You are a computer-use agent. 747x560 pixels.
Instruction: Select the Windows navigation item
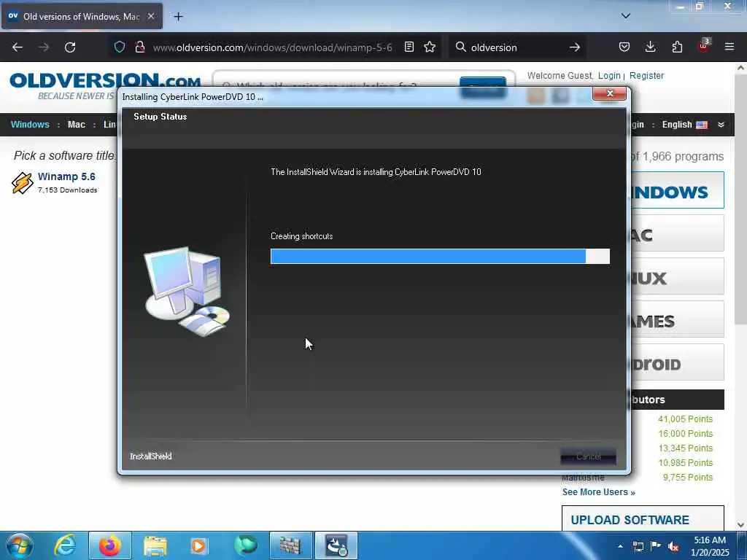coord(30,124)
